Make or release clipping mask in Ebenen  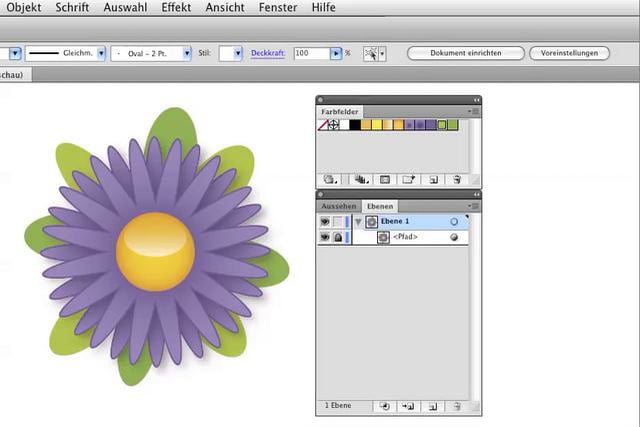(384, 406)
